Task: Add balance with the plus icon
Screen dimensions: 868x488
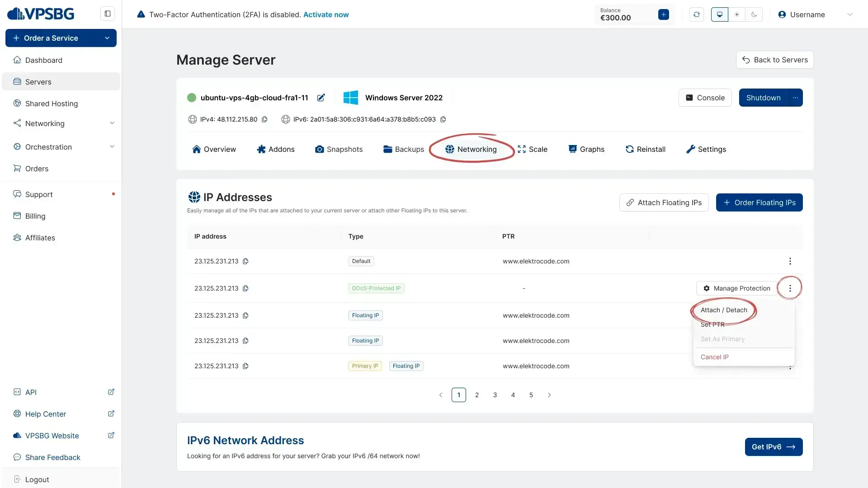Action: click(664, 14)
